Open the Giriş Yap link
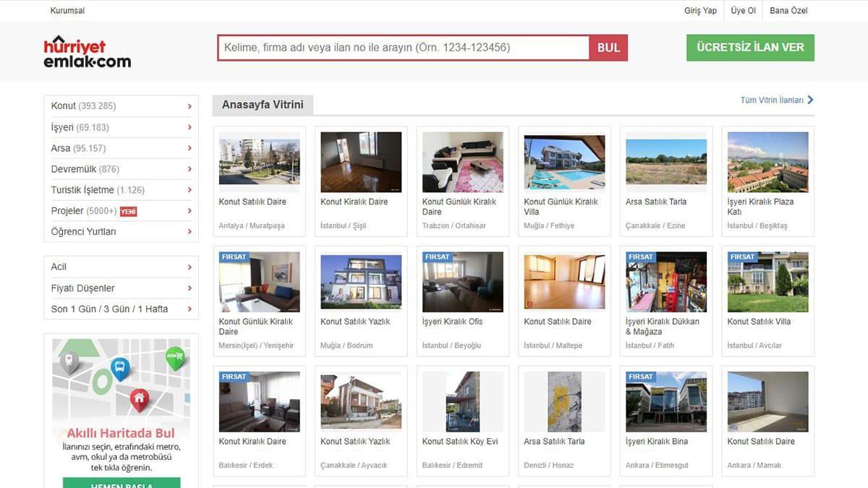The image size is (868, 488). coord(700,11)
